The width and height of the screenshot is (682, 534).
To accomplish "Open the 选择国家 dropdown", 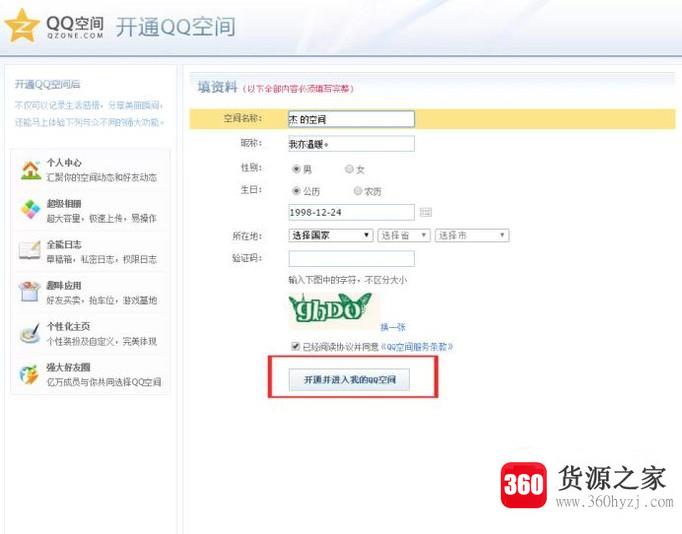I will pos(331,235).
